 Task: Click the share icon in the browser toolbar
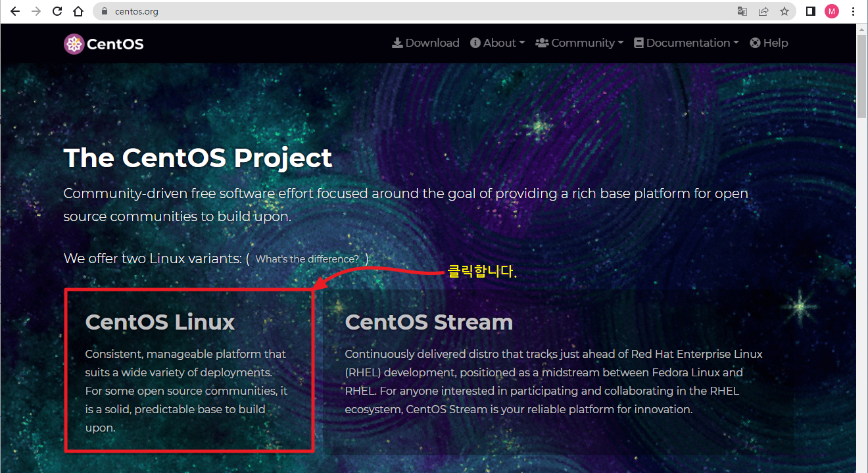click(x=763, y=11)
